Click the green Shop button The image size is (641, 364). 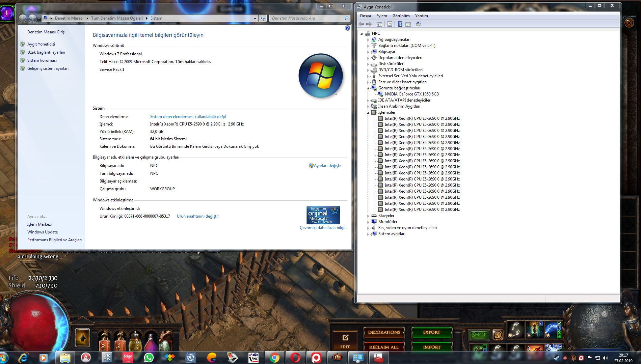(479, 335)
